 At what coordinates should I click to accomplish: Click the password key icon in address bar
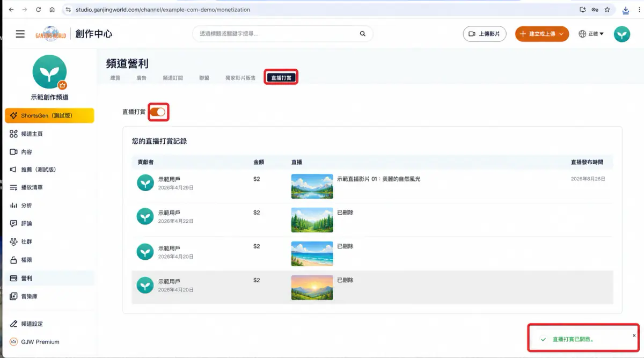tap(595, 10)
